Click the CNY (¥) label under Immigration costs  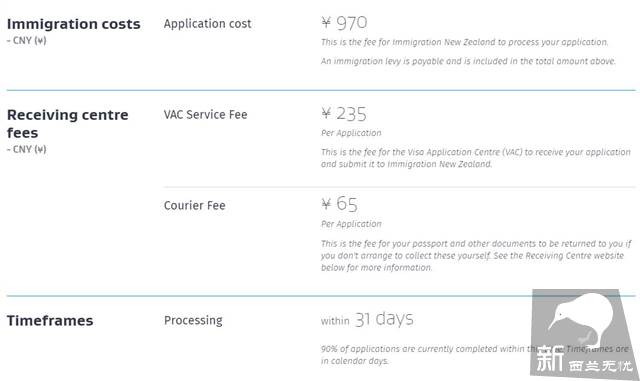(27, 40)
